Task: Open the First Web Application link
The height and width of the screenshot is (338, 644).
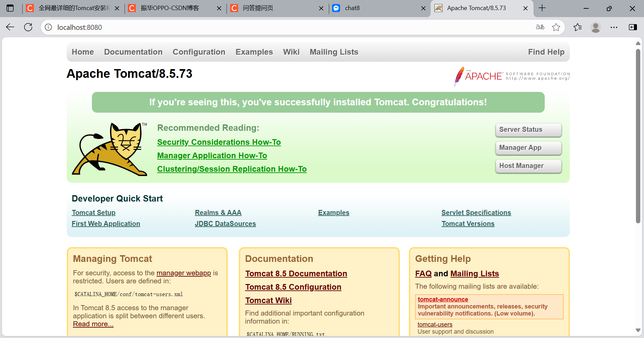Action: coord(106,224)
